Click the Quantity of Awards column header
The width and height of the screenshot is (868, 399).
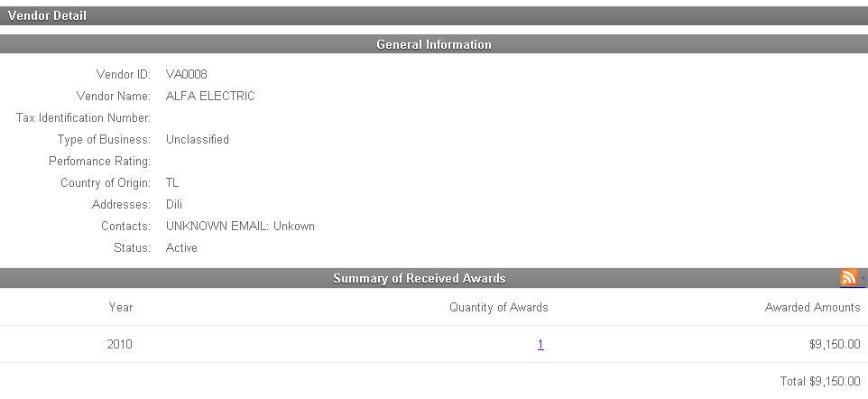point(498,308)
